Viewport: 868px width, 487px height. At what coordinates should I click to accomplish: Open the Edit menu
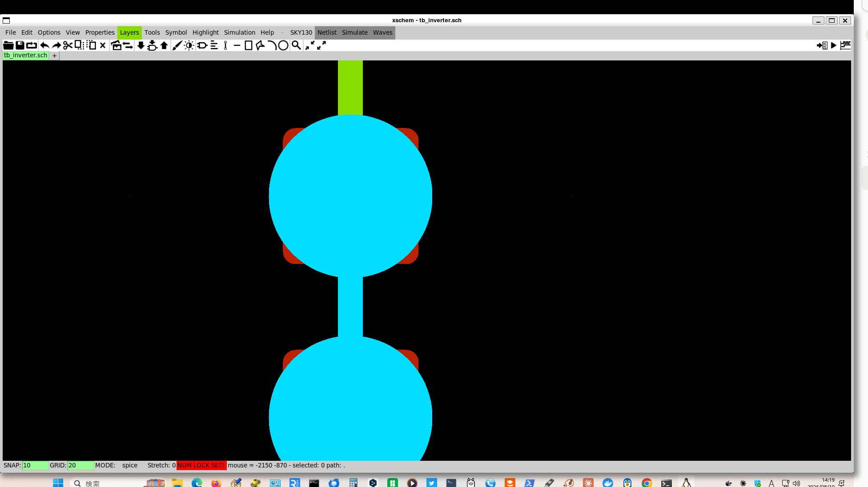click(27, 32)
